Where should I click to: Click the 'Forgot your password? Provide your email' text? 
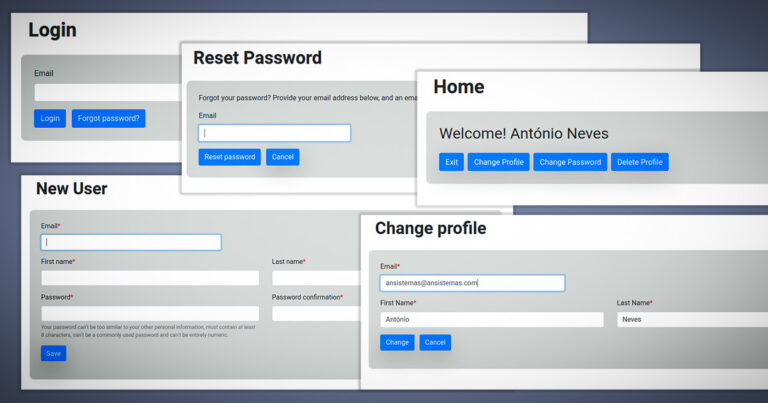click(x=307, y=98)
